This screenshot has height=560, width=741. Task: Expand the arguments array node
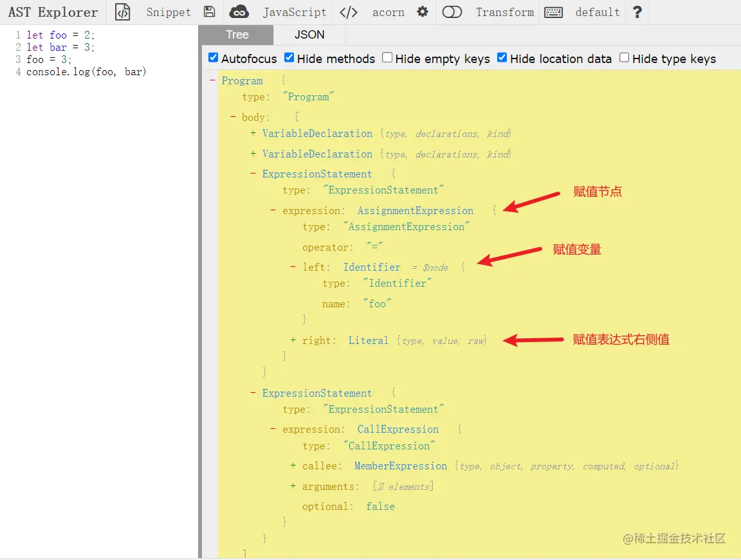click(x=293, y=486)
